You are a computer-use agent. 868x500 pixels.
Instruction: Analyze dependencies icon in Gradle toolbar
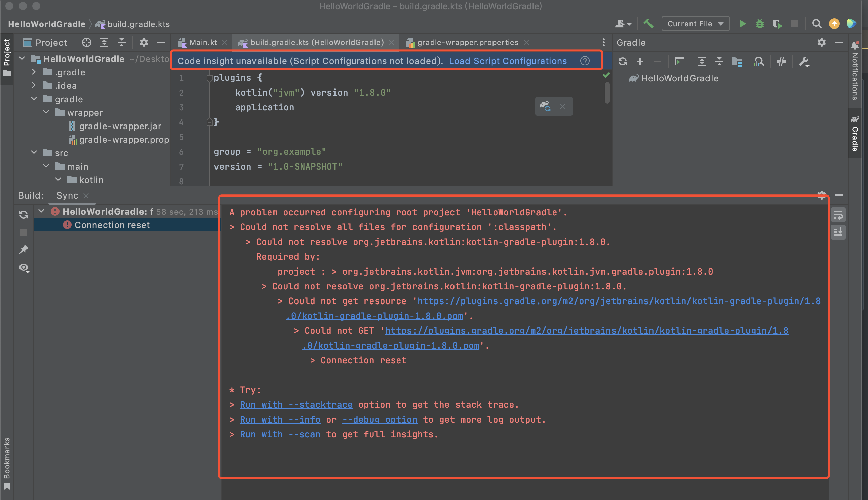coord(758,62)
